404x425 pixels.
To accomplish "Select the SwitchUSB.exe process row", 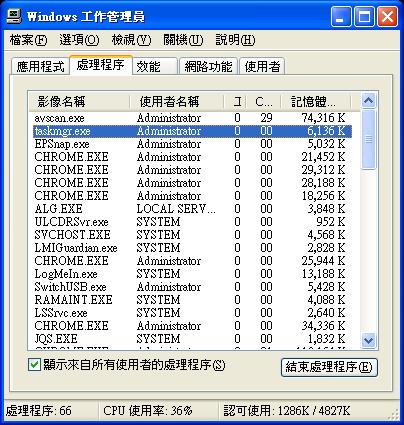I will coord(192,287).
